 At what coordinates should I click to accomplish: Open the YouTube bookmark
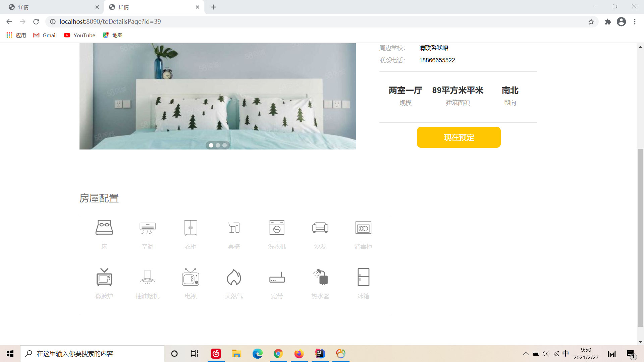pos(80,35)
